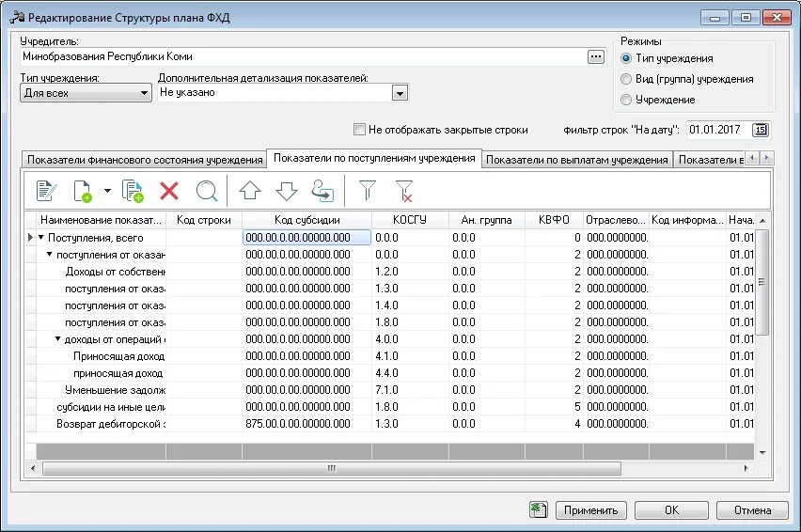The width and height of the screenshot is (801, 532).
Task: Click the Код субсидии column header
Action: [307, 220]
